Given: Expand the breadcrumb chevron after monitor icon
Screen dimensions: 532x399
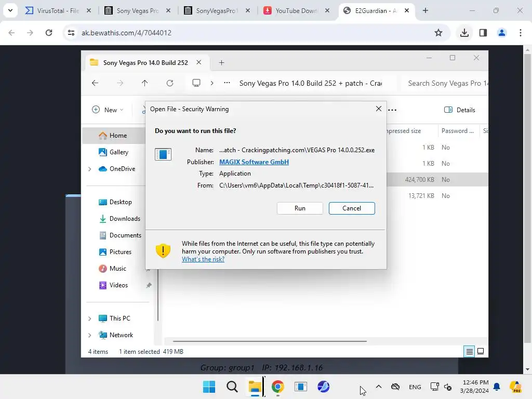Looking at the screenshot, I should coord(212,83).
